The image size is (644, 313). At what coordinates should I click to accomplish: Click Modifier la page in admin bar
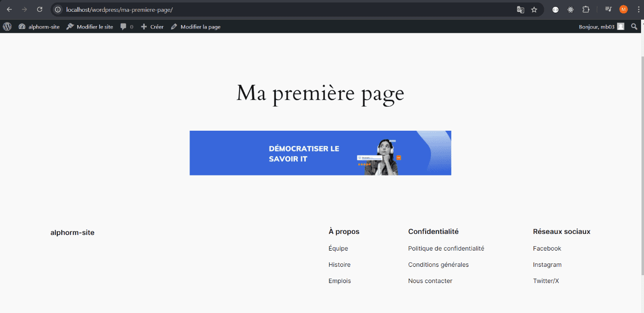pyautogui.click(x=195, y=27)
